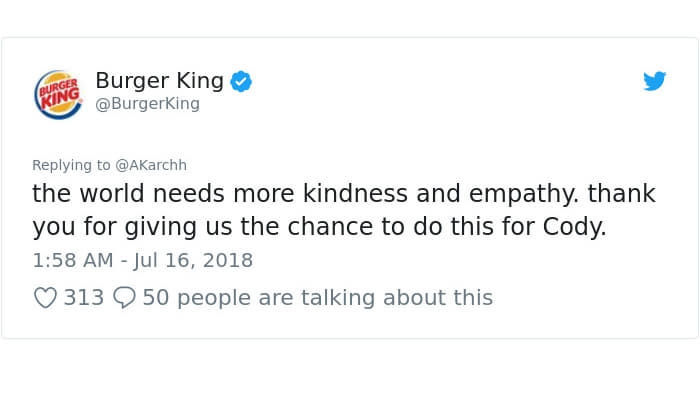Like the tweet with the heart icon
The width and height of the screenshot is (700, 400).
[45, 297]
